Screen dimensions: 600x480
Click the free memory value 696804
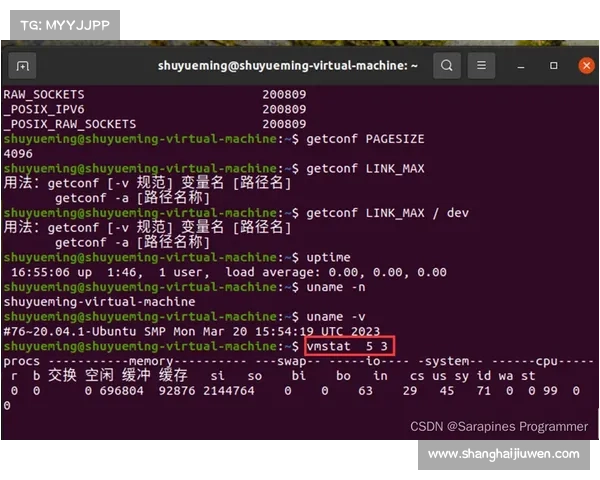121,391
